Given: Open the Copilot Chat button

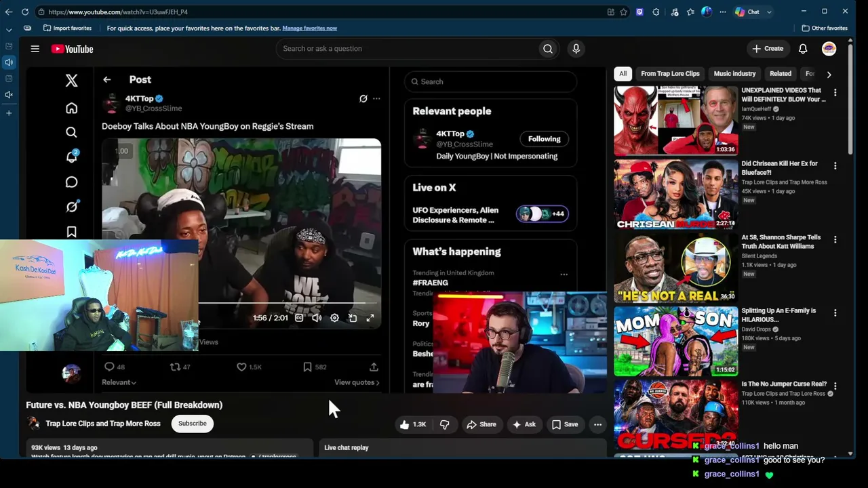Looking at the screenshot, I should point(747,12).
